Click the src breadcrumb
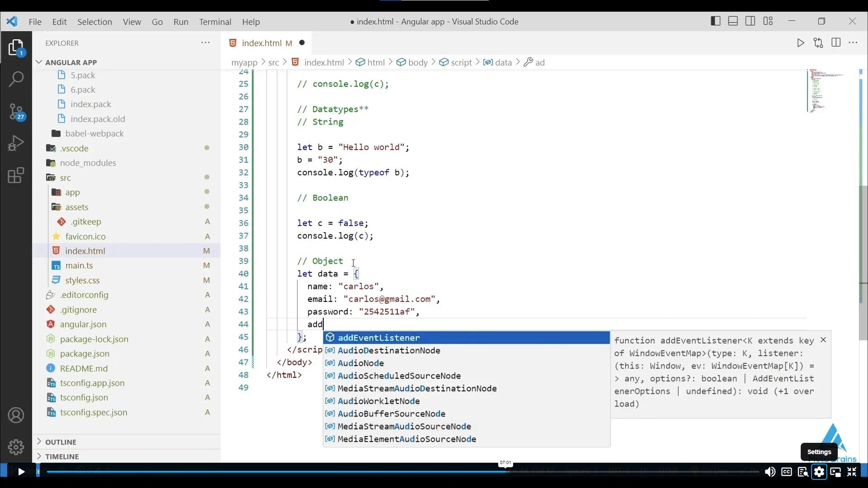The height and width of the screenshot is (488, 868). 274,62
